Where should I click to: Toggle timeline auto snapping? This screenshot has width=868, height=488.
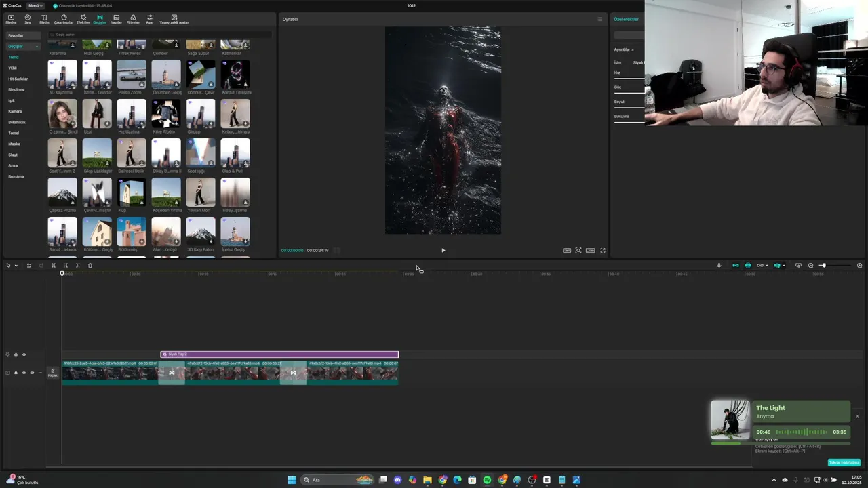pyautogui.click(x=748, y=266)
